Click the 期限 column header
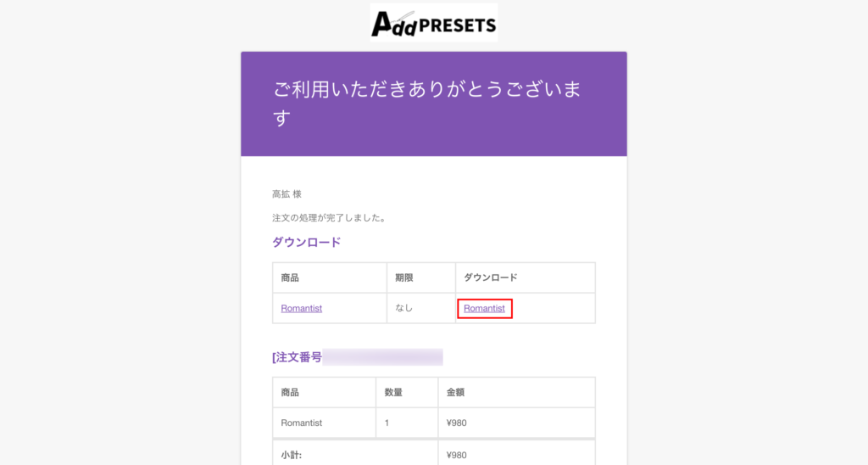The width and height of the screenshot is (868, 465). click(404, 277)
